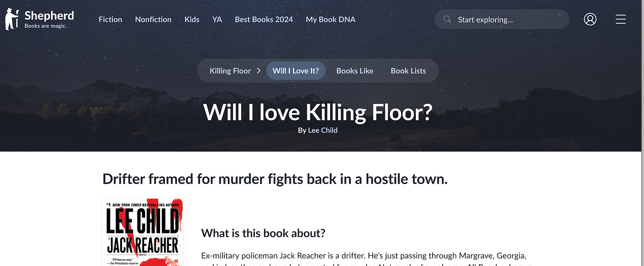The width and height of the screenshot is (644, 266).
Task: Select the Killing Floor breadcrumb link
Action: pyautogui.click(x=230, y=71)
